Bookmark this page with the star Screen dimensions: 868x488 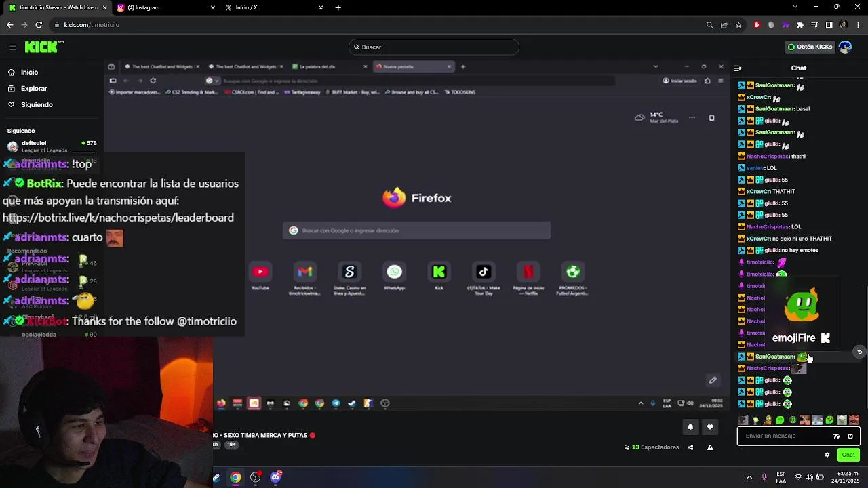[x=738, y=25]
